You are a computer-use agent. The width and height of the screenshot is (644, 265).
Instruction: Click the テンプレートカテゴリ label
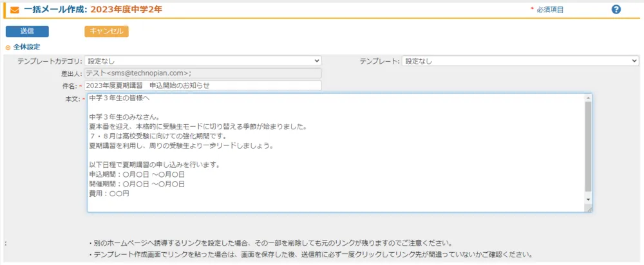point(50,61)
